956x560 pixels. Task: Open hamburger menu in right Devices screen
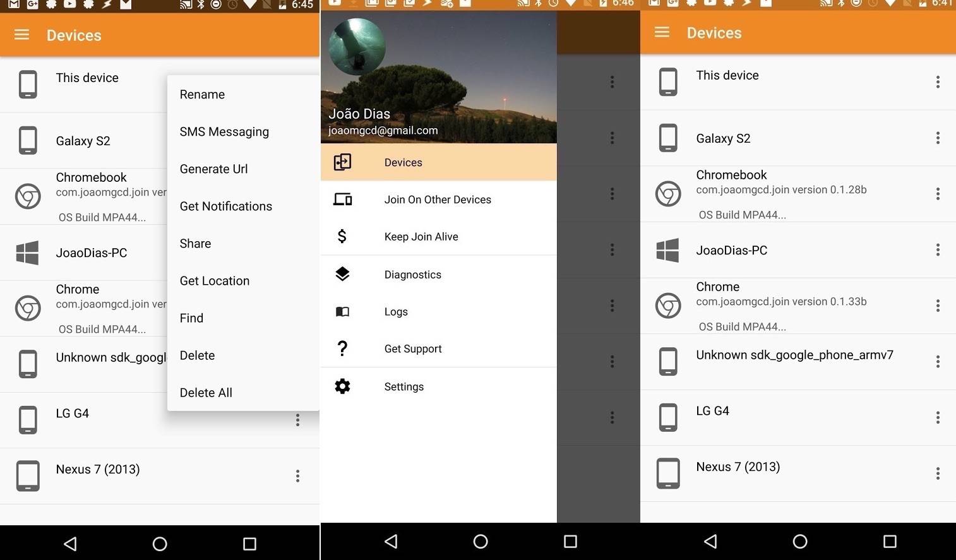(x=662, y=32)
